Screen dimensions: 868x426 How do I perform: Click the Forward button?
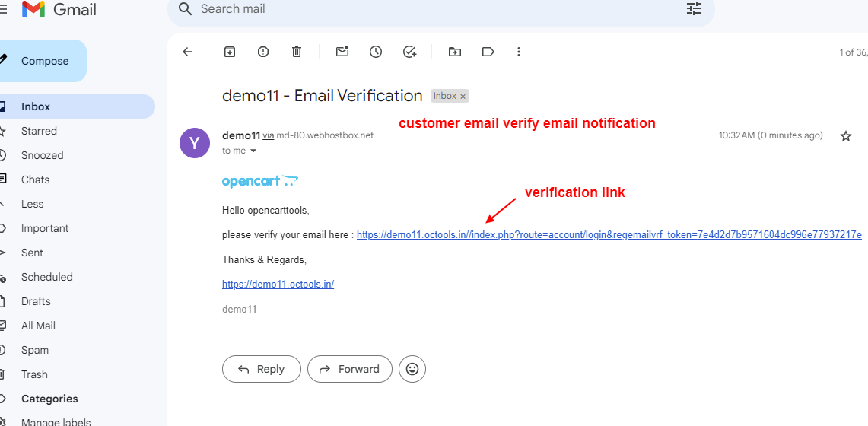coord(350,369)
